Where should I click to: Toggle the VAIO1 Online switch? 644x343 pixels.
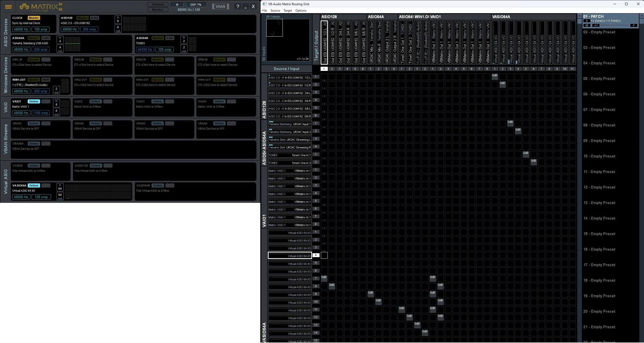34,101
